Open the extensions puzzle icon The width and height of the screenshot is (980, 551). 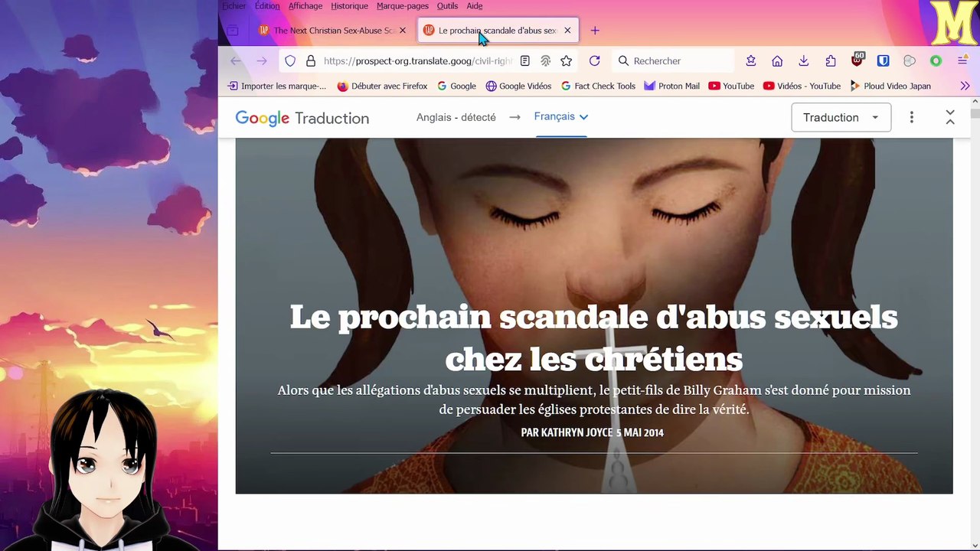click(x=831, y=60)
